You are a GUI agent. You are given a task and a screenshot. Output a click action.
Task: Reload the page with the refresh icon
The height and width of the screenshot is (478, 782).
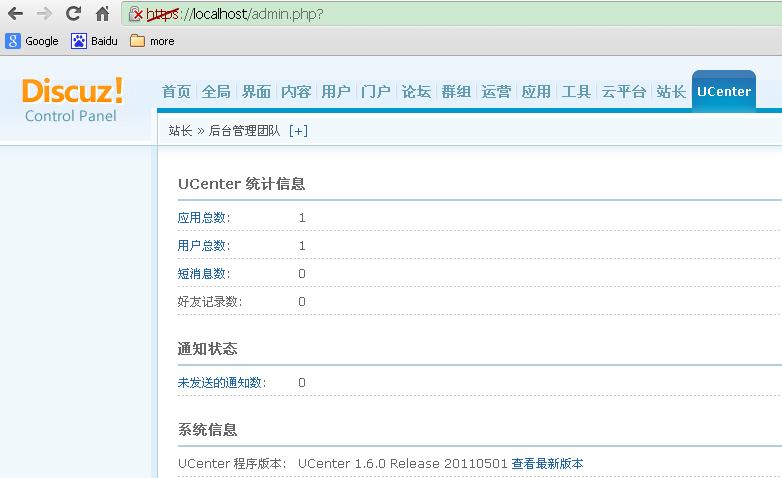pyautogui.click(x=73, y=13)
